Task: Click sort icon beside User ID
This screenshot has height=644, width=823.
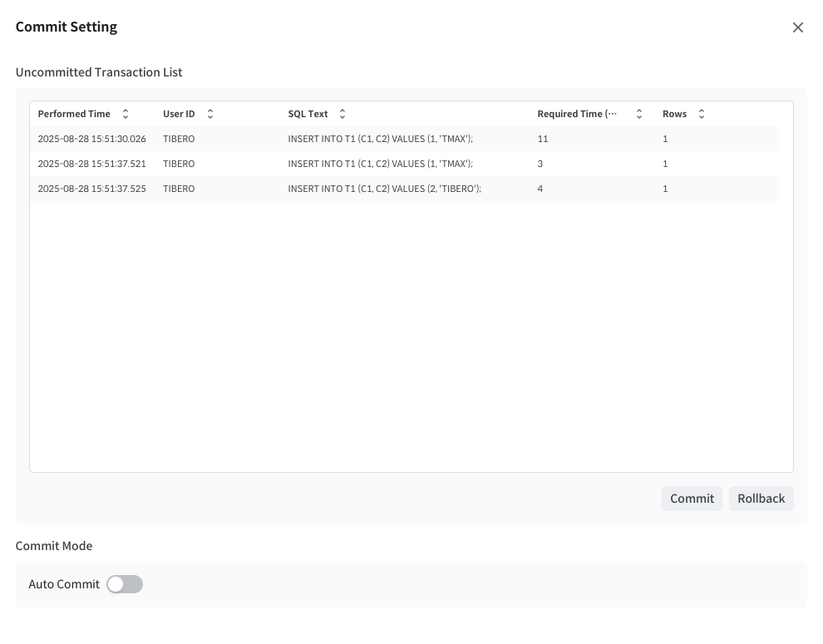Action: tap(210, 114)
